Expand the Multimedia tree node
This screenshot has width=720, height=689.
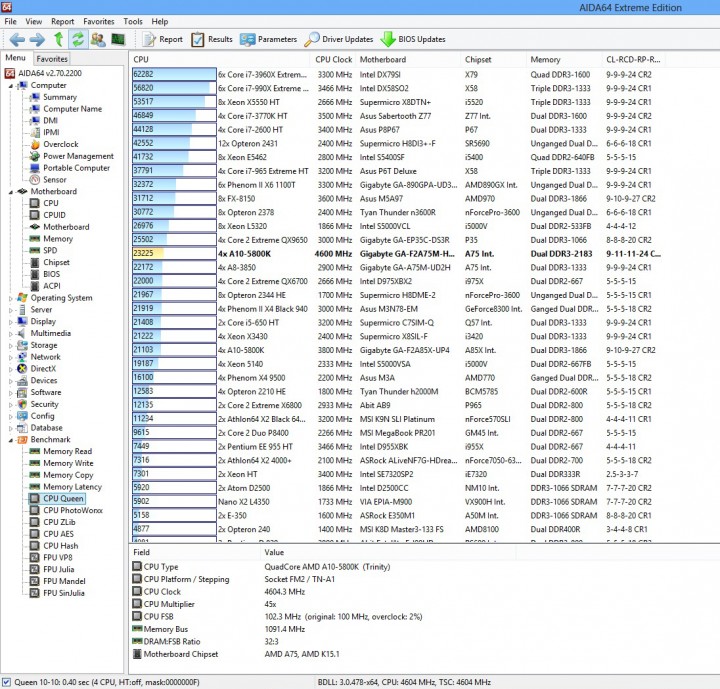[x=11, y=334]
